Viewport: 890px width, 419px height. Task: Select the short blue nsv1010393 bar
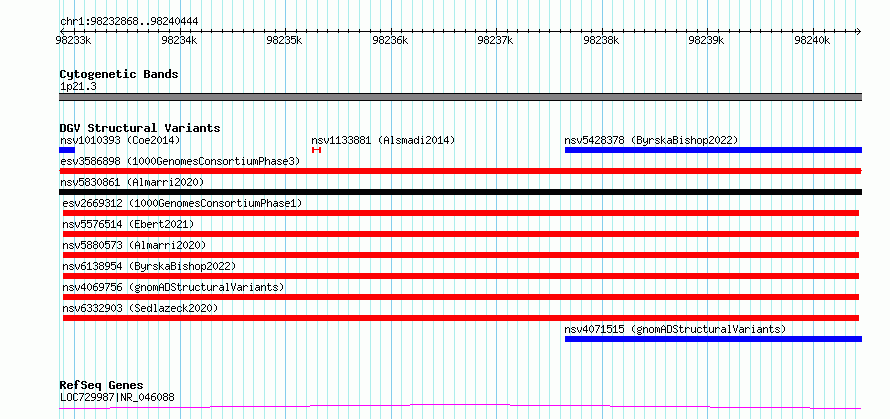[67, 150]
